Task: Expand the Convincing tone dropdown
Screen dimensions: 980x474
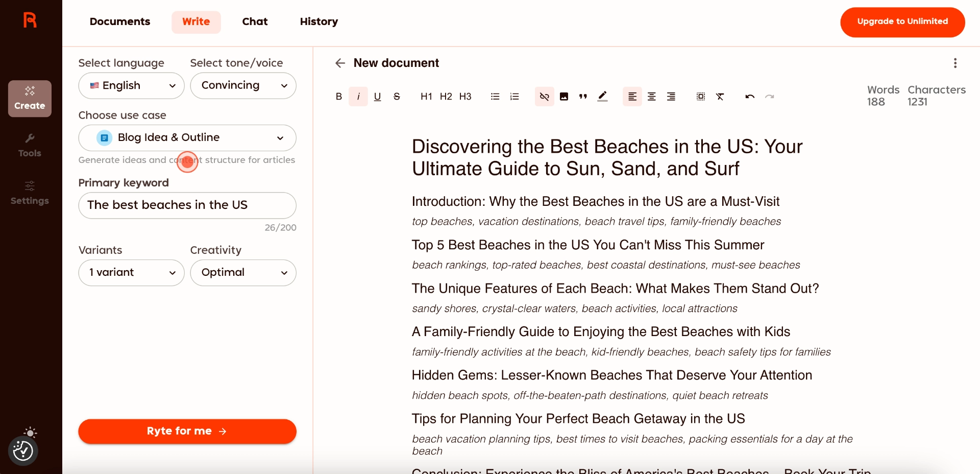Action: coord(243,86)
